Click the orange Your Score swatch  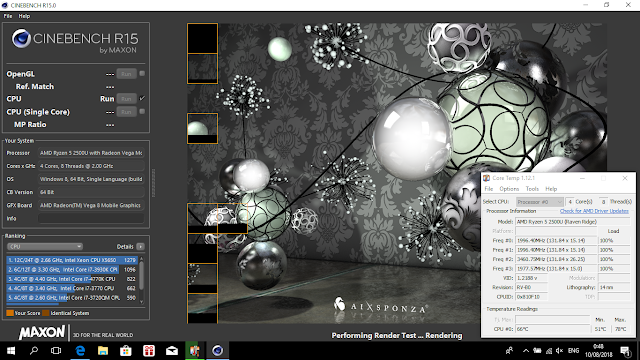click(x=10, y=313)
